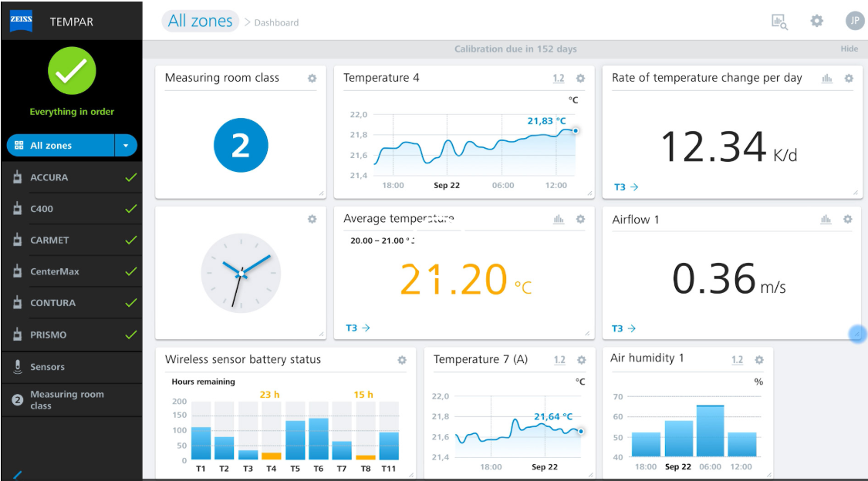Click the tallest bar in Air humidity chart
Image resolution: width=868 pixels, height=481 pixels.
click(x=711, y=431)
